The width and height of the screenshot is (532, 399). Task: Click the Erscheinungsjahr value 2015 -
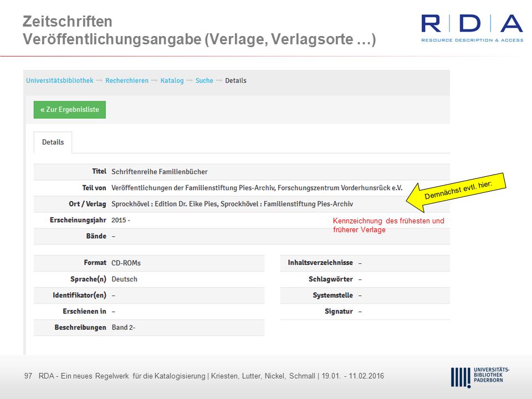tap(121, 220)
